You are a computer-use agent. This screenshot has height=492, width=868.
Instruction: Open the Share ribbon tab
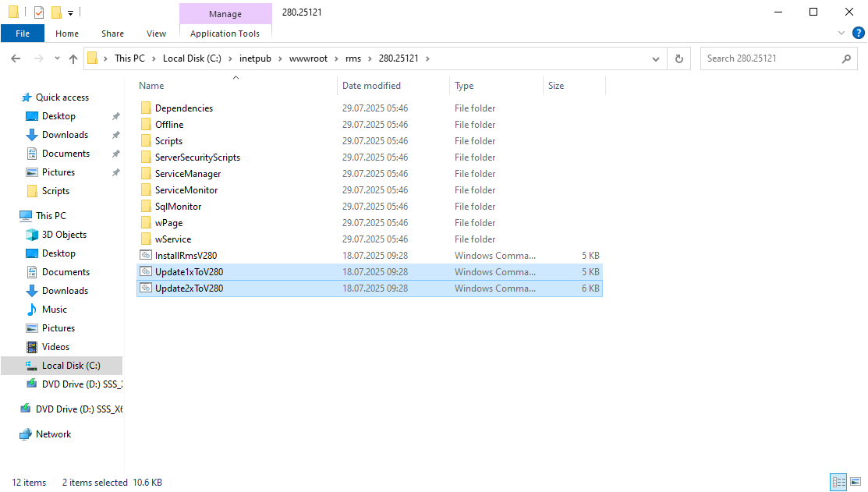pyautogui.click(x=112, y=34)
